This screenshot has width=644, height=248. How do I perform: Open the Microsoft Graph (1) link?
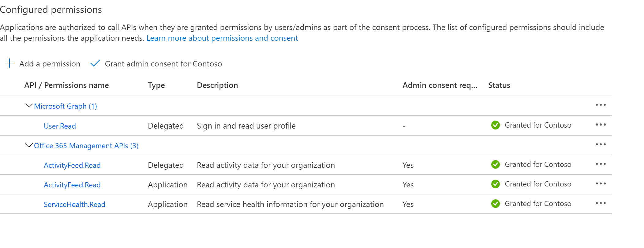click(x=66, y=106)
